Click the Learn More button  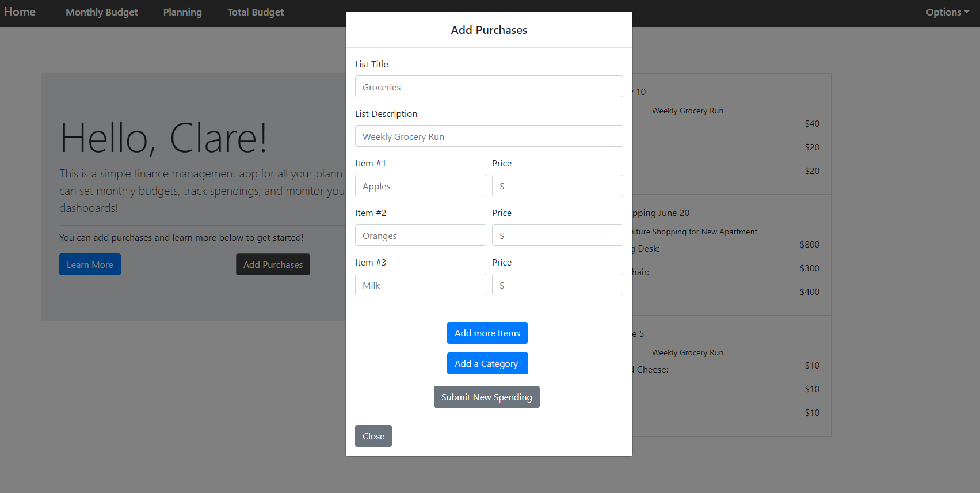point(90,264)
